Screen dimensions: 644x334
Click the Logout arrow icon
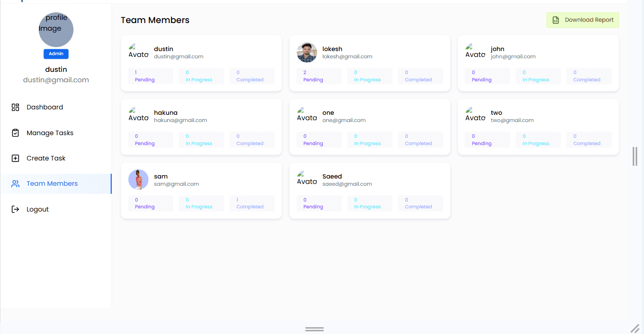pos(15,209)
